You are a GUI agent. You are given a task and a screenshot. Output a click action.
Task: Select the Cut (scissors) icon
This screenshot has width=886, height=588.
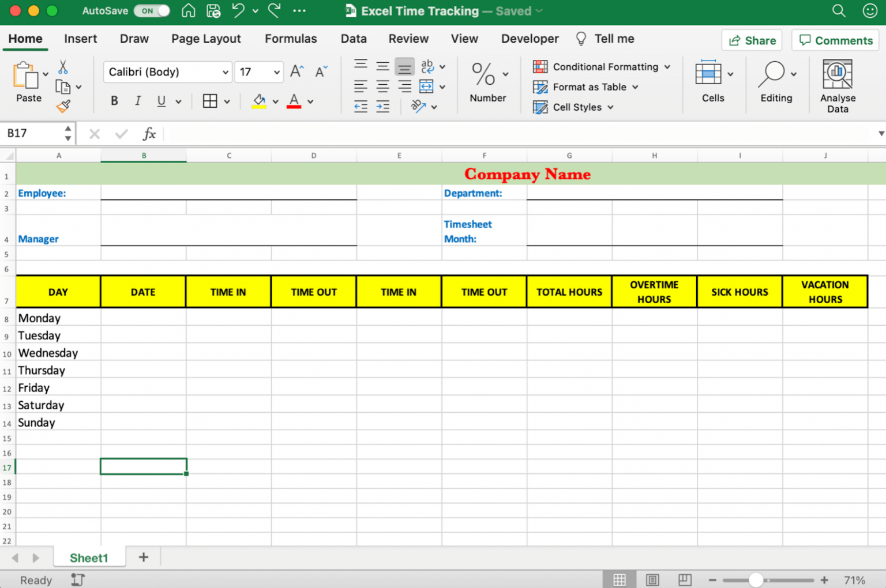[63, 66]
